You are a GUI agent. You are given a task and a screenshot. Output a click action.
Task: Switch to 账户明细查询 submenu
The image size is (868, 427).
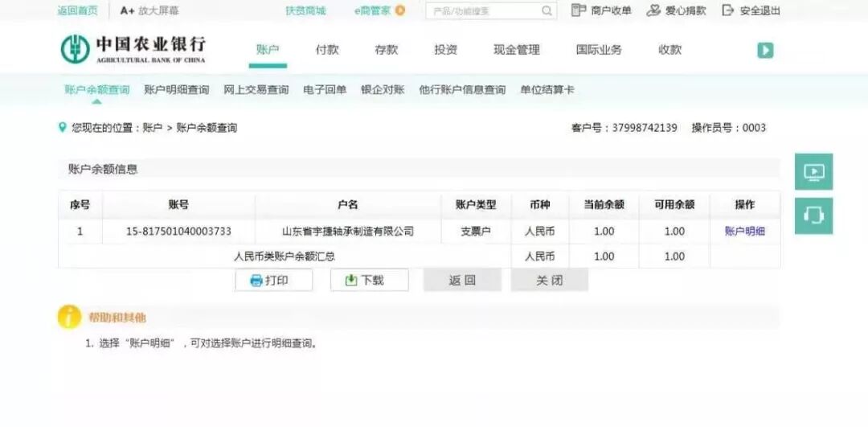177,90
